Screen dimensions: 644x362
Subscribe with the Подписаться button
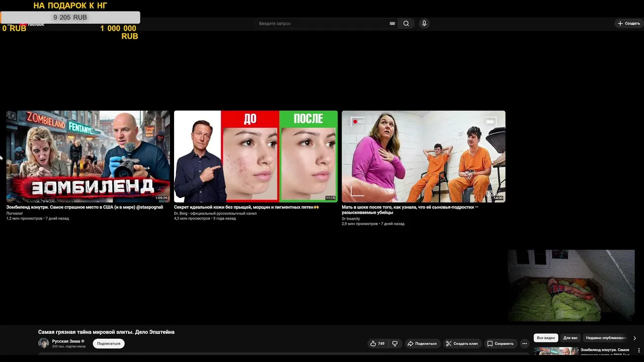point(109,343)
